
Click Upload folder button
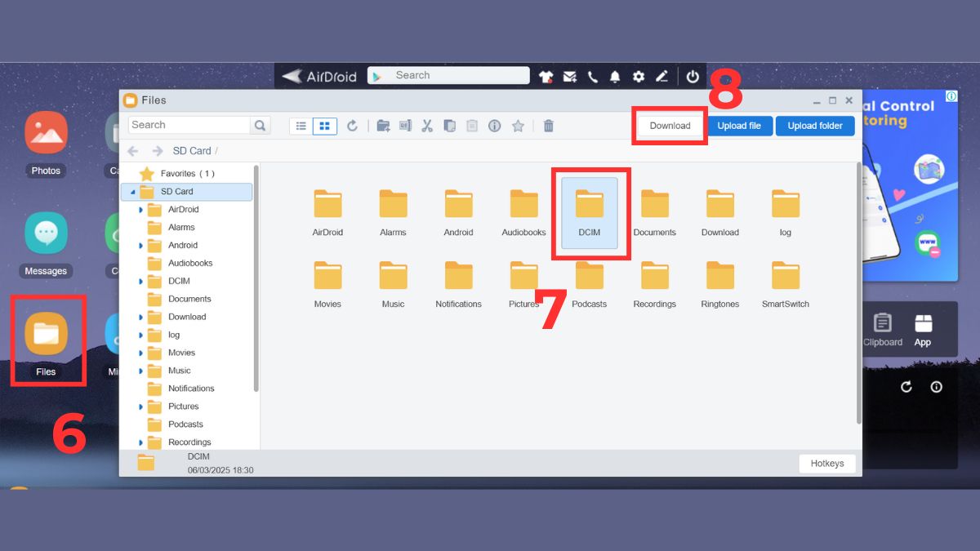[x=815, y=126]
